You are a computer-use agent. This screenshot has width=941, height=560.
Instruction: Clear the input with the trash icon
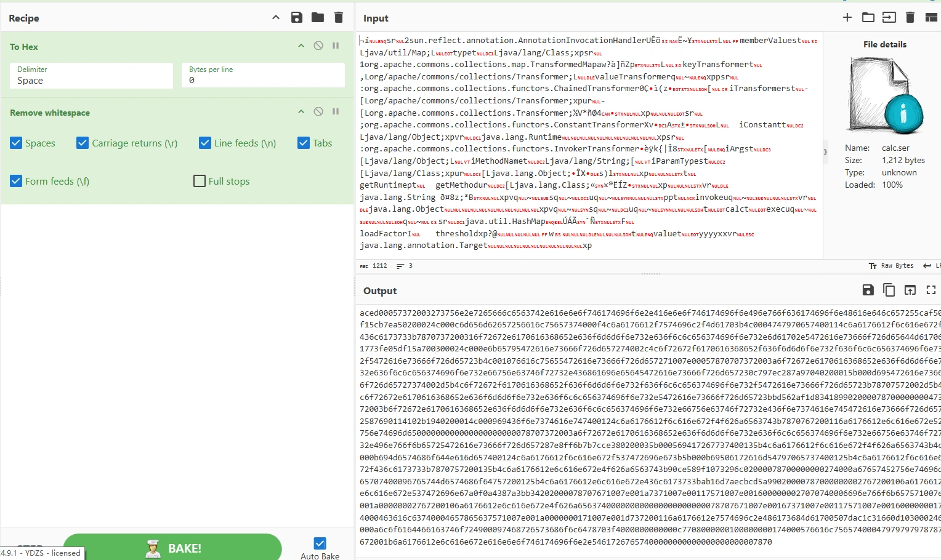coord(910,17)
